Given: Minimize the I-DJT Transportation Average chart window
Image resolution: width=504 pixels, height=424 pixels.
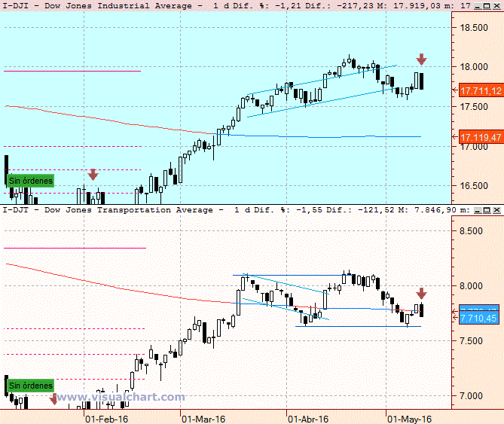Looking at the screenshot, I should [x=478, y=210].
